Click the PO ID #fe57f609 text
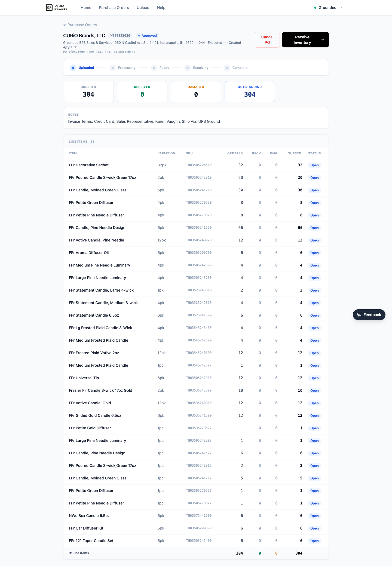 point(99,52)
